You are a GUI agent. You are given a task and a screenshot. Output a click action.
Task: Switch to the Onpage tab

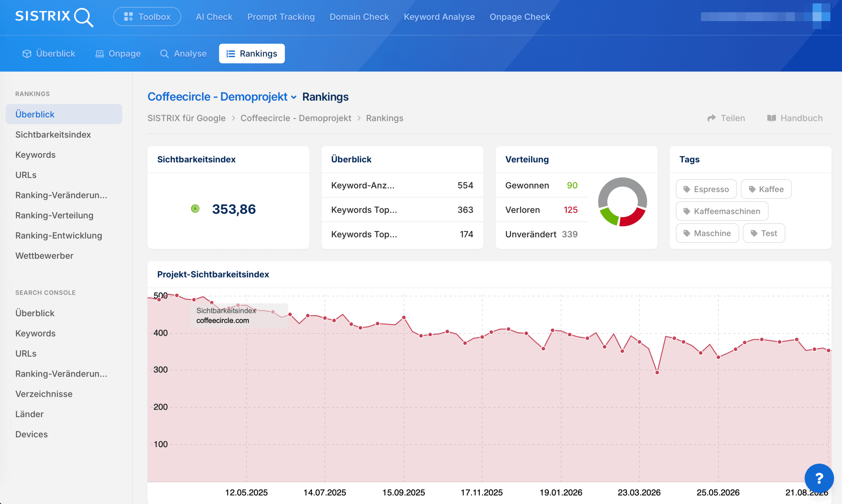(x=118, y=54)
